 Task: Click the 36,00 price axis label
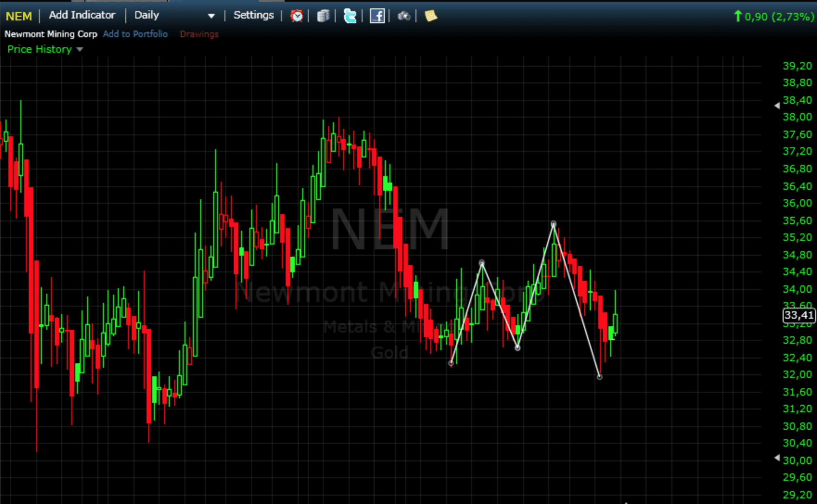[x=797, y=203]
